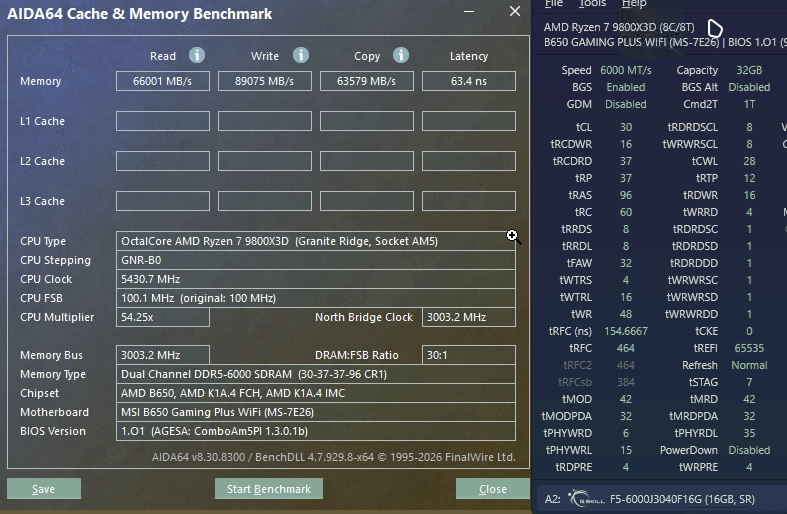Click the Chipset AMD B650 row

316,394
